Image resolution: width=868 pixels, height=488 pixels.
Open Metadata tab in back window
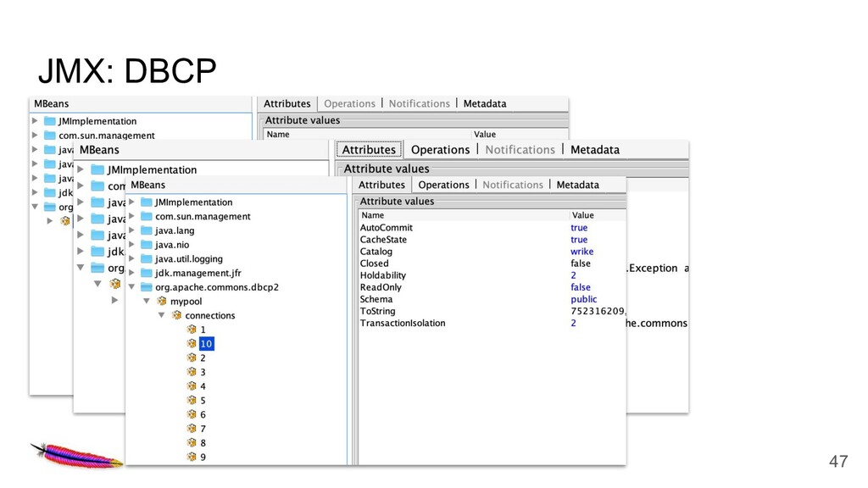point(484,103)
